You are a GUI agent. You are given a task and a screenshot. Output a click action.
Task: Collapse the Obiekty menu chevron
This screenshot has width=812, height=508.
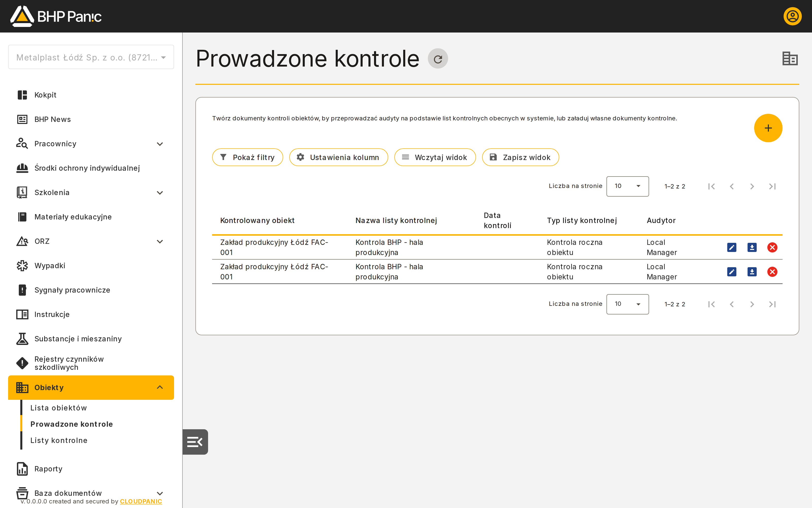[160, 387]
